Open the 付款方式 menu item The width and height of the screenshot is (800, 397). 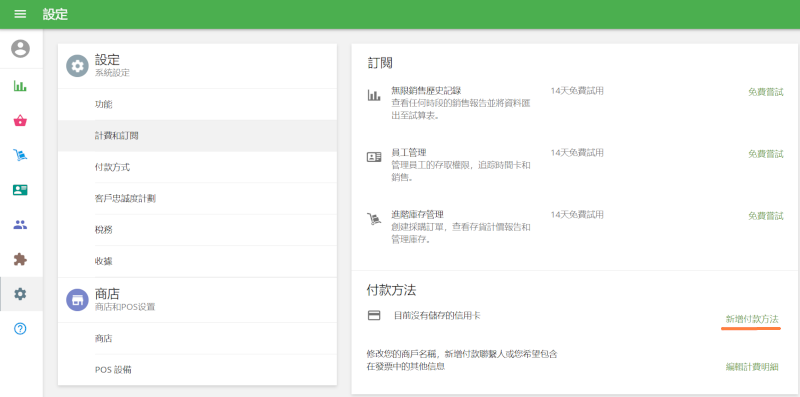click(197, 167)
